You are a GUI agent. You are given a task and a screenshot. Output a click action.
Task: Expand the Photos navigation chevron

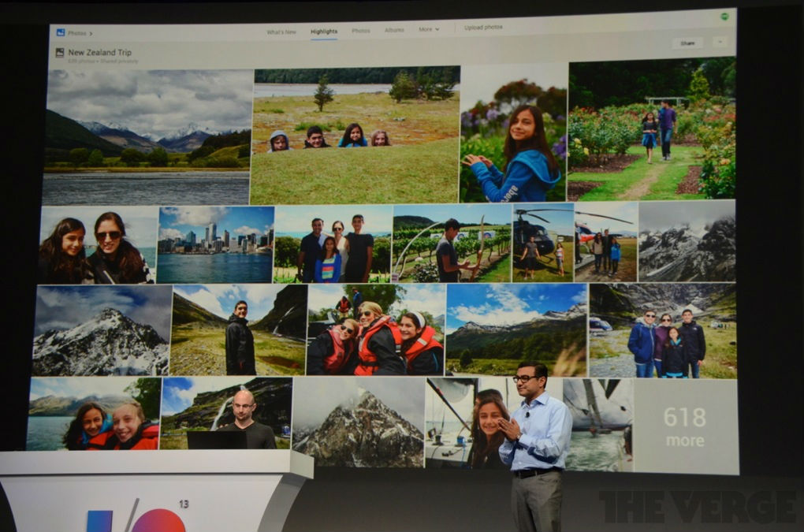[91, 33]
